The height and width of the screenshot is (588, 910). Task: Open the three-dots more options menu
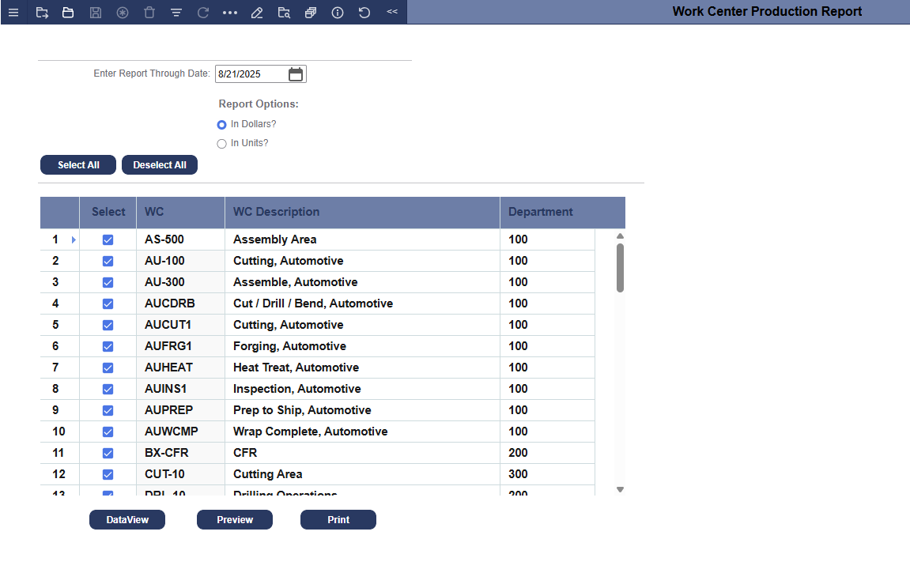[x=230, y=13]
